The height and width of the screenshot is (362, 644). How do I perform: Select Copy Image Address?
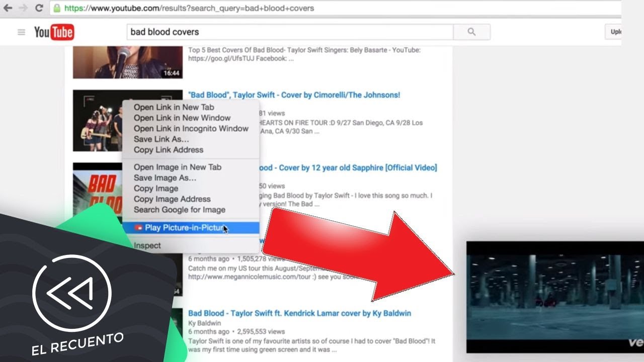point(172,199)
